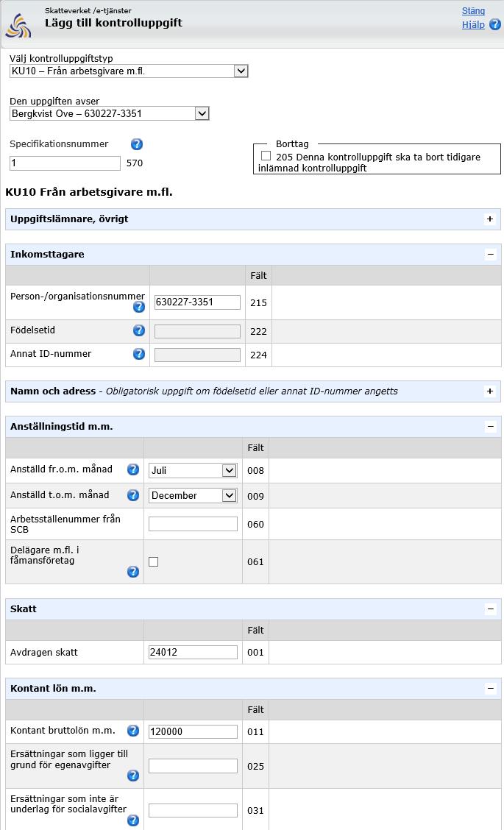
Task: Show help for Födelsetid field
Action: coord(139,330)
